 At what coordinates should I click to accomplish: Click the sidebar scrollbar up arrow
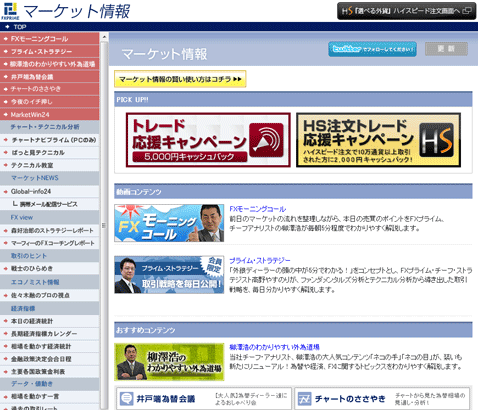click(104, 37)
